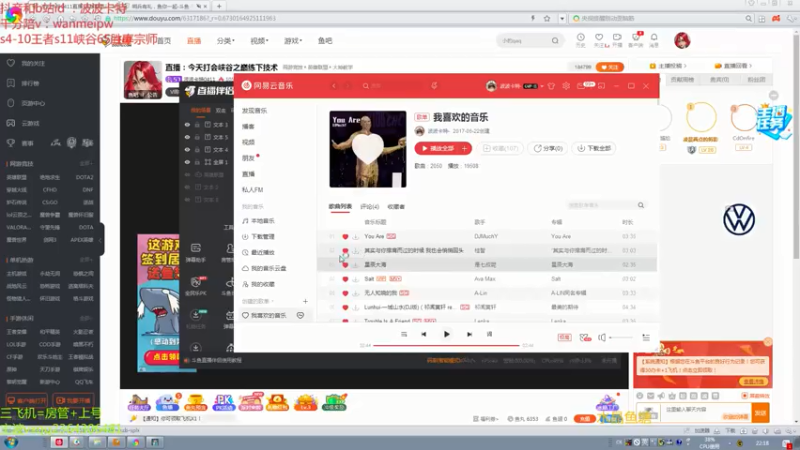Click the 分享(0) button
This screenshot has height=450, width=800.
point(548,148)
